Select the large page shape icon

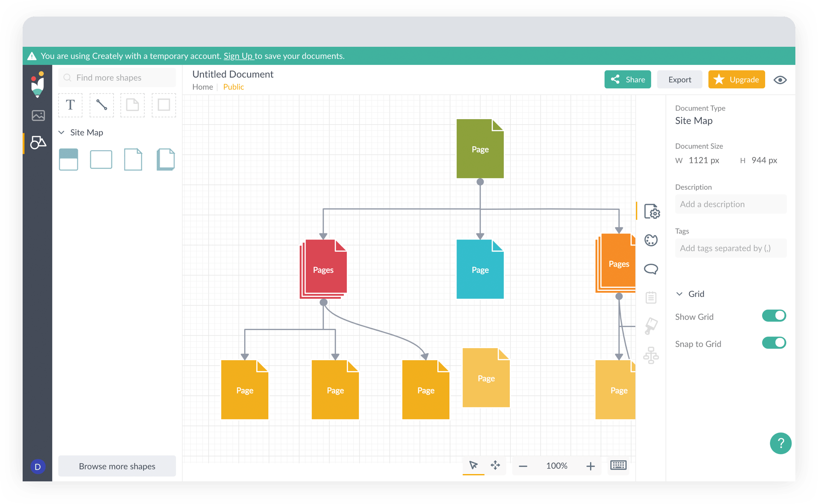coord(133,159)
